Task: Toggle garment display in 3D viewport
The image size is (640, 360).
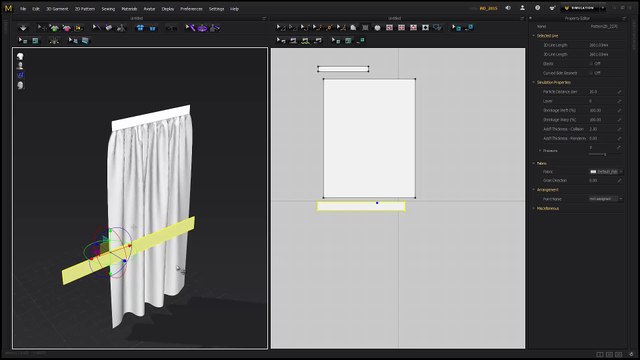Action: coord(20,56)
